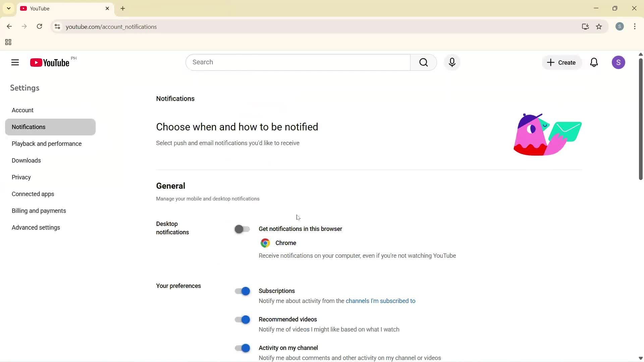
Task: Open the YouTube guide hamburger menu
Action: [15, 62]
